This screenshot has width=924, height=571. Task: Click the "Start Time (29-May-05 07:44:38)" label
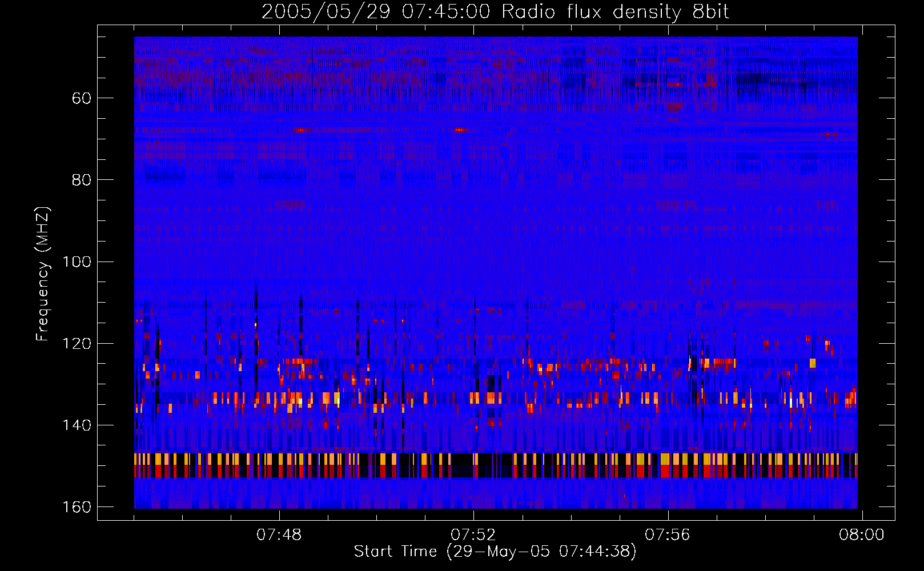(495, 552)
